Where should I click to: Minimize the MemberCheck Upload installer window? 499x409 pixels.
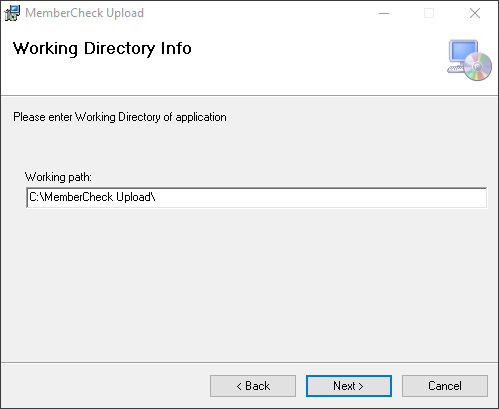pos(384,13)
